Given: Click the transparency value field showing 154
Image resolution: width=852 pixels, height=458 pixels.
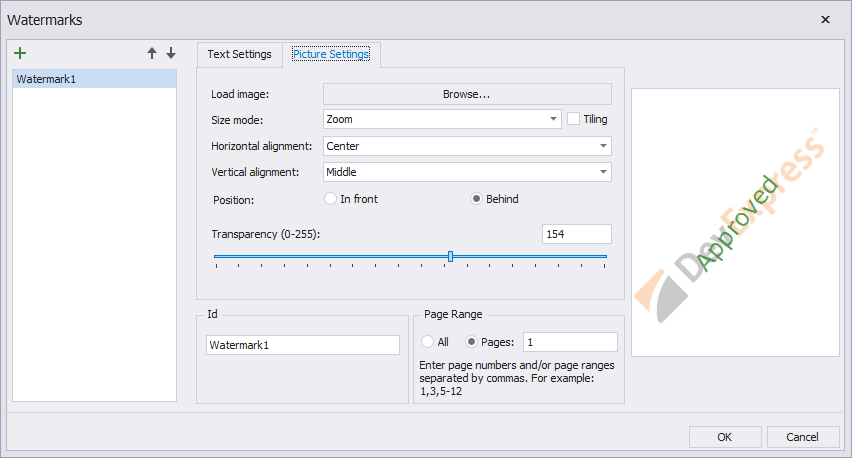Looking at the screenshot, I should [x=576, y=234].
